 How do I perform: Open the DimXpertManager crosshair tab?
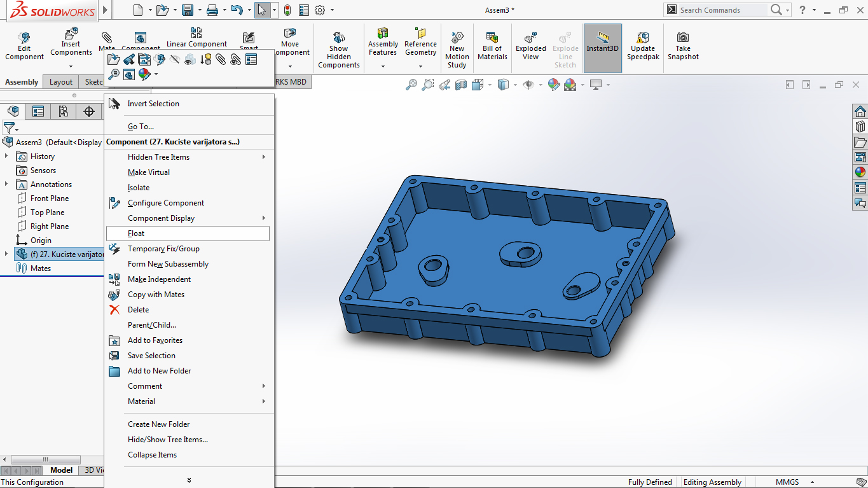(89, 111)
